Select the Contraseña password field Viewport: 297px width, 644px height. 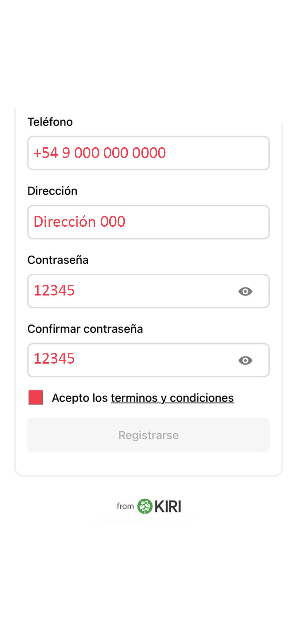(x=148, y=291)
